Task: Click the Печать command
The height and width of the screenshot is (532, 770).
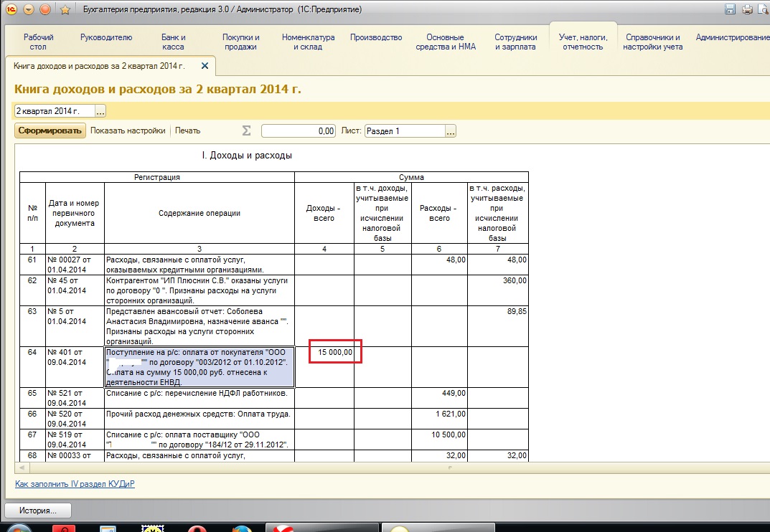Action: (x=188, y=131)
